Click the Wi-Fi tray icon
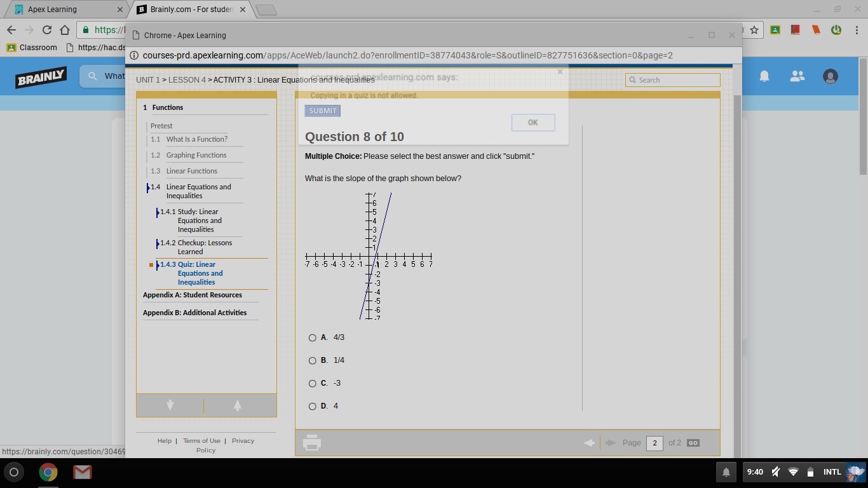 [x=793, y=471]
